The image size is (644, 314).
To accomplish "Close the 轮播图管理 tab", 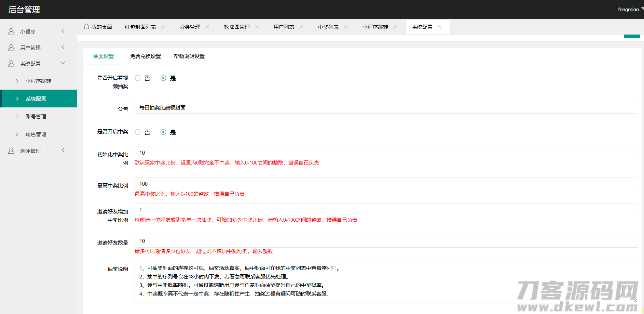I will pyautogui.click(x=257, y=27).
